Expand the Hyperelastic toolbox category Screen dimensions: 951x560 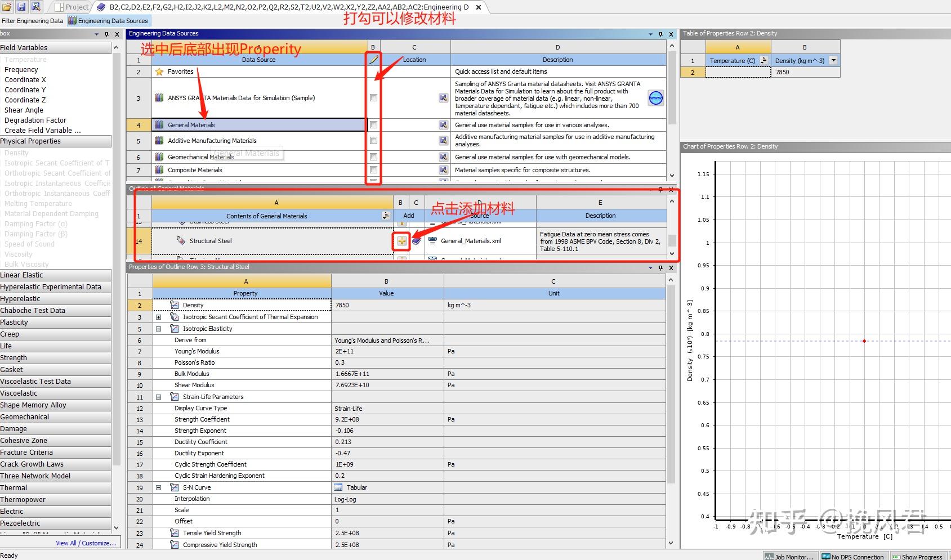pyautogui.click(x=55, y=299)
